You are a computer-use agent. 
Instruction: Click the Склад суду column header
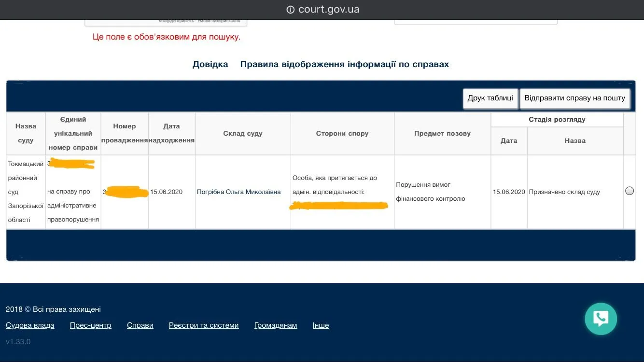pos(243,133)
